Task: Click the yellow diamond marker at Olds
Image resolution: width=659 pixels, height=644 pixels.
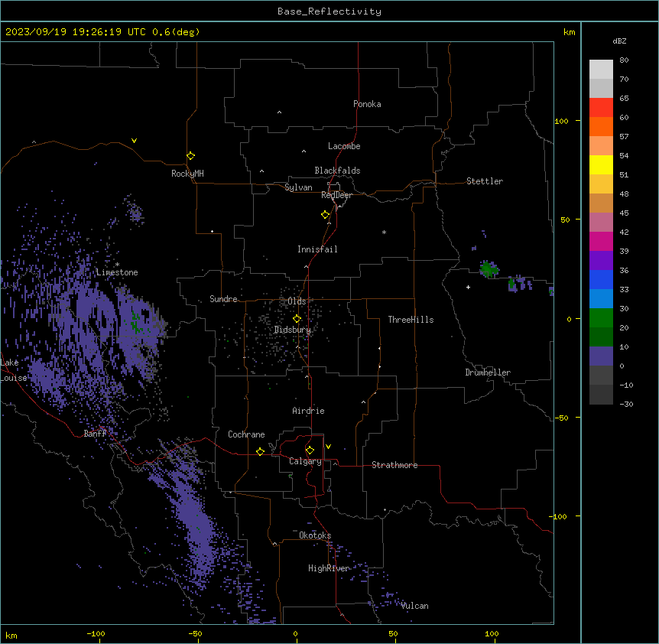Action: coord(297,319)
